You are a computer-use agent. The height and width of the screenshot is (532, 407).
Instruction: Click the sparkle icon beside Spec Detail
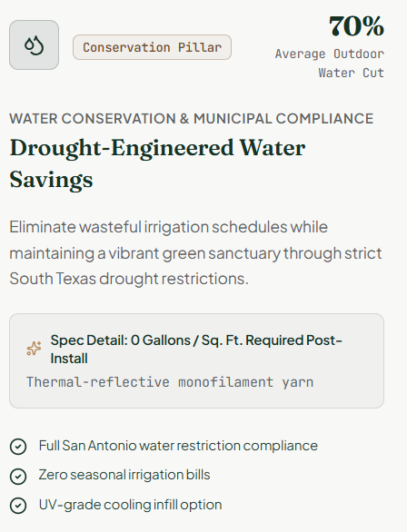click(34, 349)
